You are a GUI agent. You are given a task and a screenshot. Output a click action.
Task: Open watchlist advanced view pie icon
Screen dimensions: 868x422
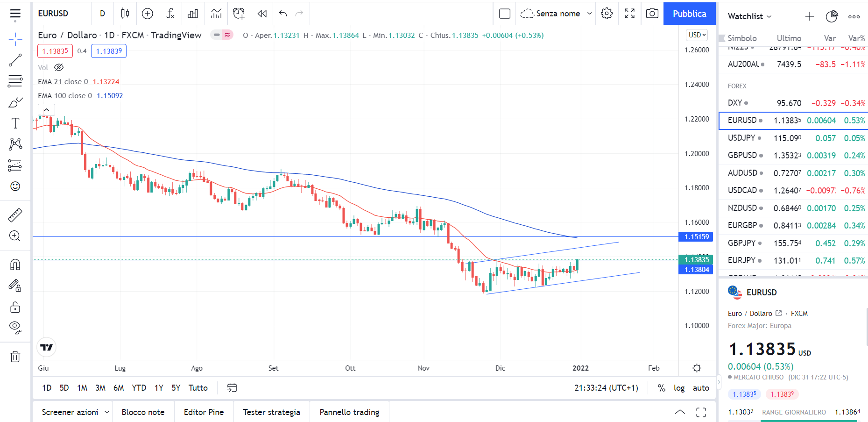coord(832,16)
